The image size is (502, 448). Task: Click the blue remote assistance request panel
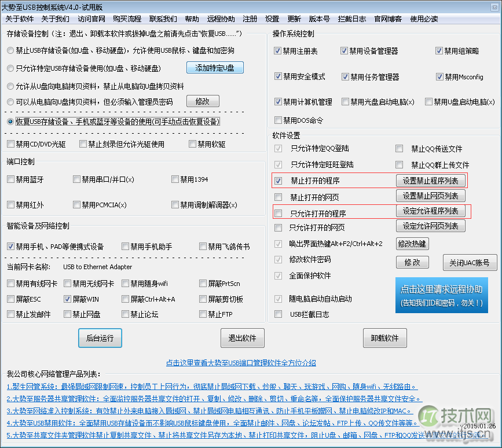tap(442, 295)
